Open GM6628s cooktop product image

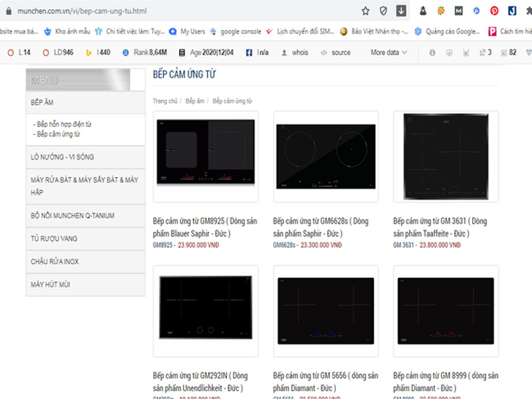[x=326, y=157]
